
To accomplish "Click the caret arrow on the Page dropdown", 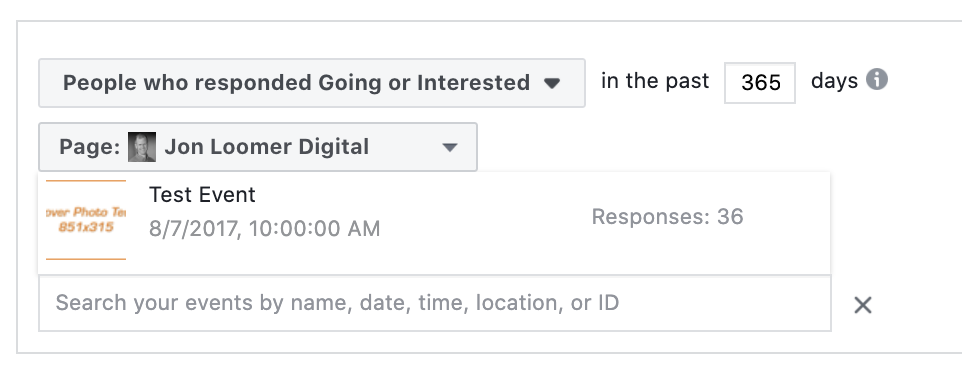I will tap(450, 148).
